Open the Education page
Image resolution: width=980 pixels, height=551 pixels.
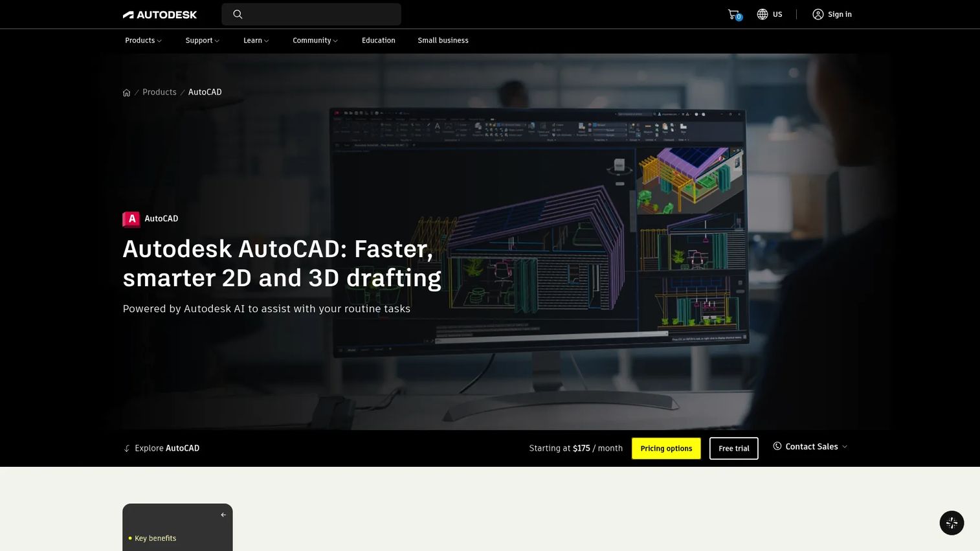pyautogui.click(x=379, y=40)
